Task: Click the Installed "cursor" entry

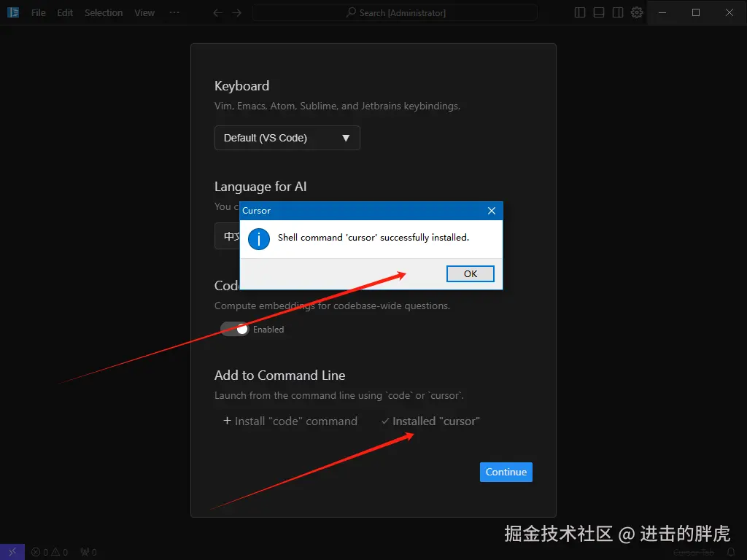Action: coord(430,421)
